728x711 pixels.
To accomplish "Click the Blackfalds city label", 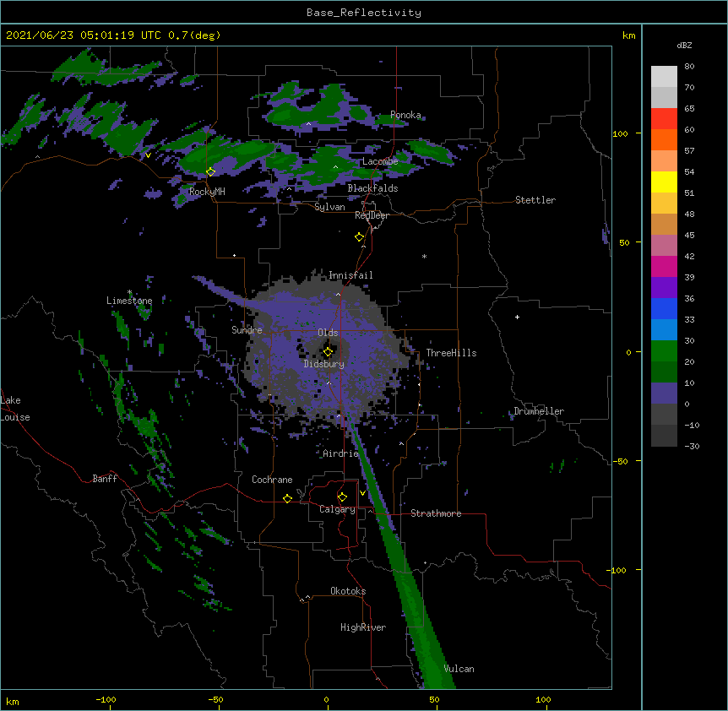I will tap(372, 188).
